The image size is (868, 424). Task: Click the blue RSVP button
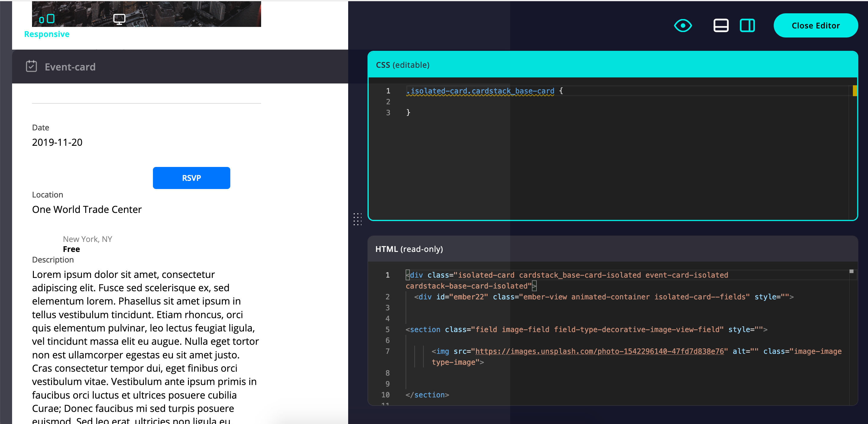point(191,178)
